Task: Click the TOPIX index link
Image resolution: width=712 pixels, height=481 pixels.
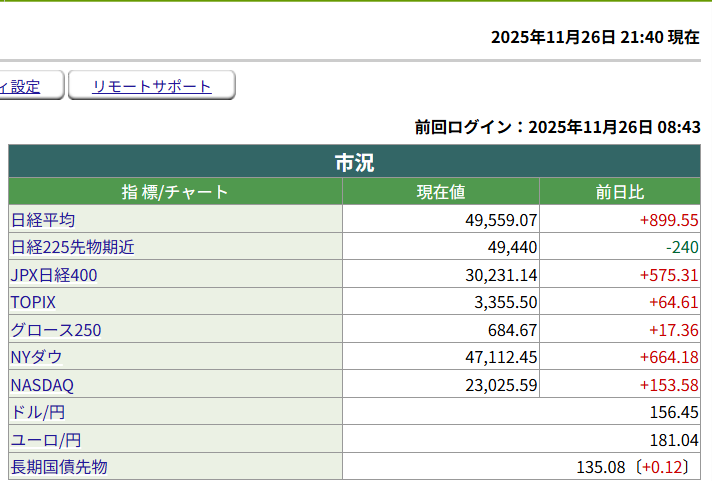Action: click(33, 302)
